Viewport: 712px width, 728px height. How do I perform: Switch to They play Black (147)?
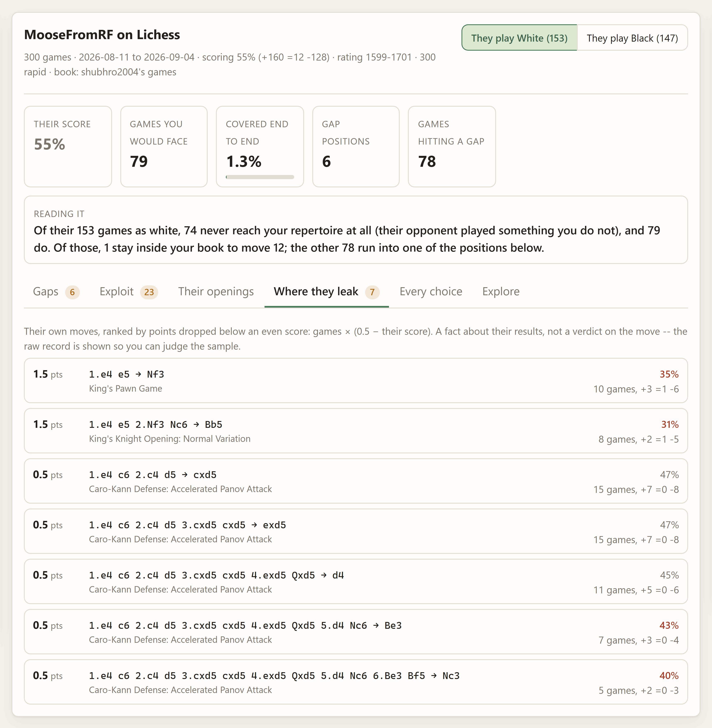tap(632, 38)
